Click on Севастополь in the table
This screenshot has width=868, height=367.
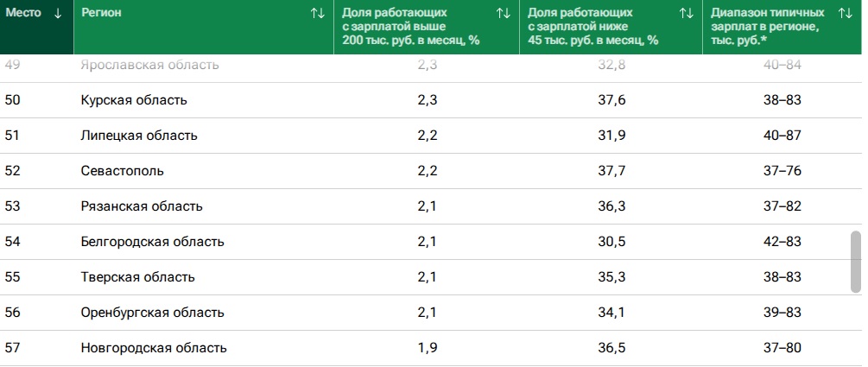click(x=122, y=171)
